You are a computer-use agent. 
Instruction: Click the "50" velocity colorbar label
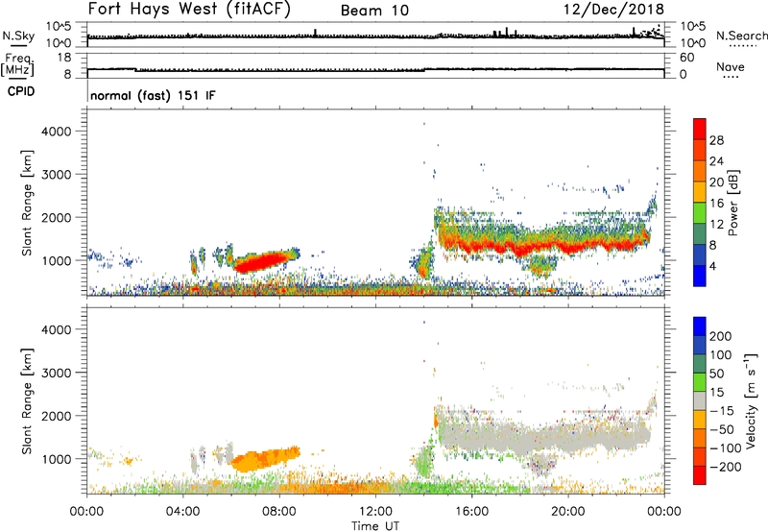pos(716,374)
